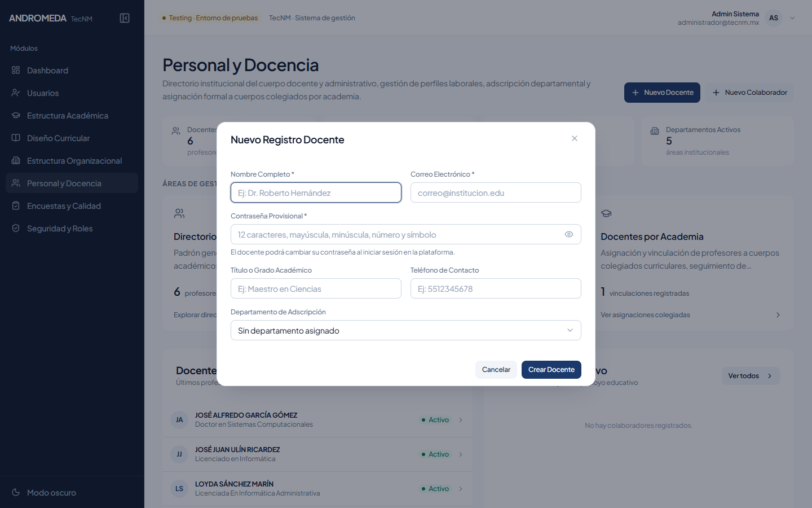Open Departamento de Adscripción dropdown
Screen dimensions: 812x508
coord(406,330)
